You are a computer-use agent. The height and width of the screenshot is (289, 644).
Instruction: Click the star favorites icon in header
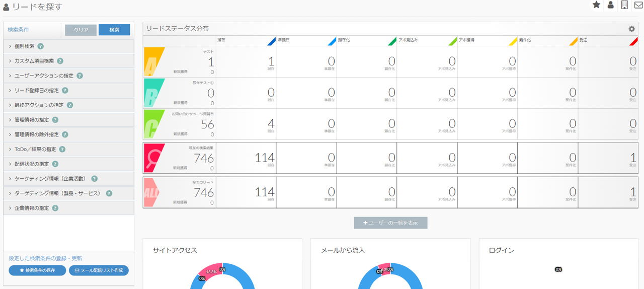pos(596,5)
